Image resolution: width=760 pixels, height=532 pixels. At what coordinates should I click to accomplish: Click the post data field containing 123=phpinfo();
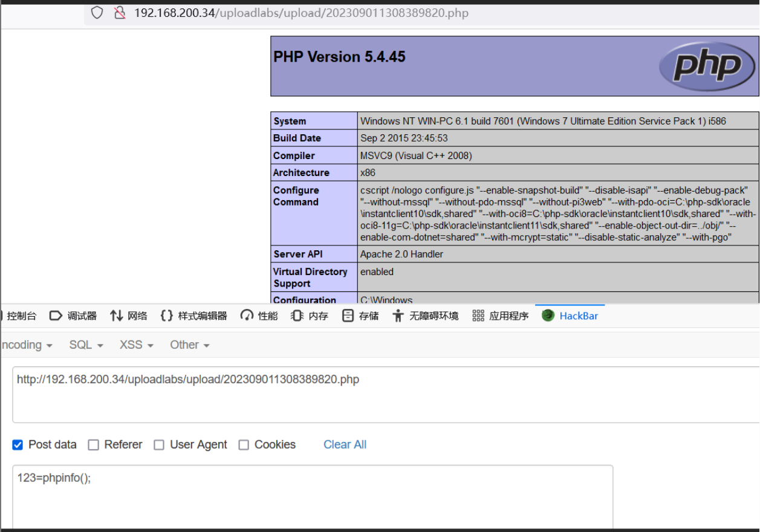tap(312, 496)
